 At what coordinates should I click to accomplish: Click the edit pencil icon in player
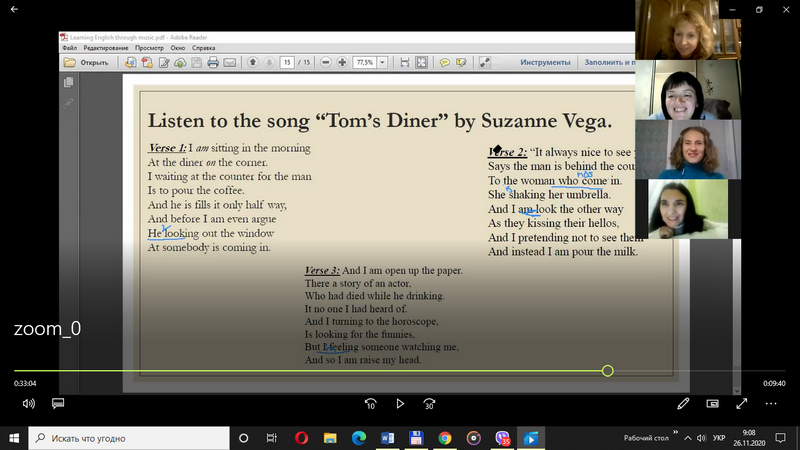point(683,404)
